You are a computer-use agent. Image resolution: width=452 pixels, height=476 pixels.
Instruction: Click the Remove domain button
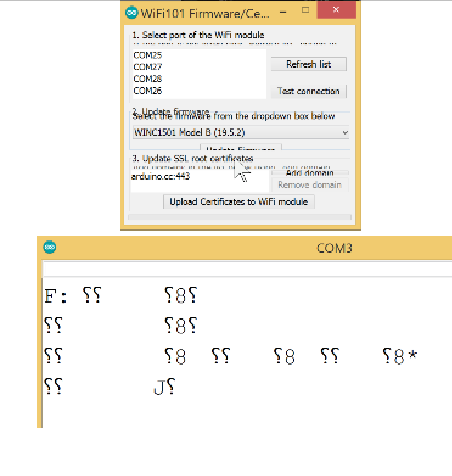click(310, 185)
